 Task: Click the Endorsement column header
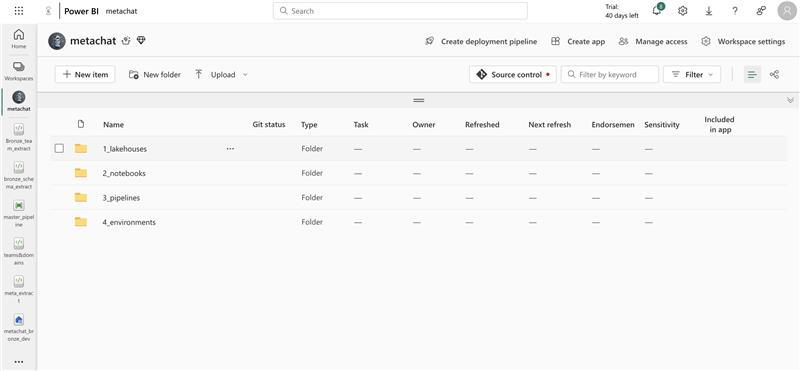[x=613, y=125]
